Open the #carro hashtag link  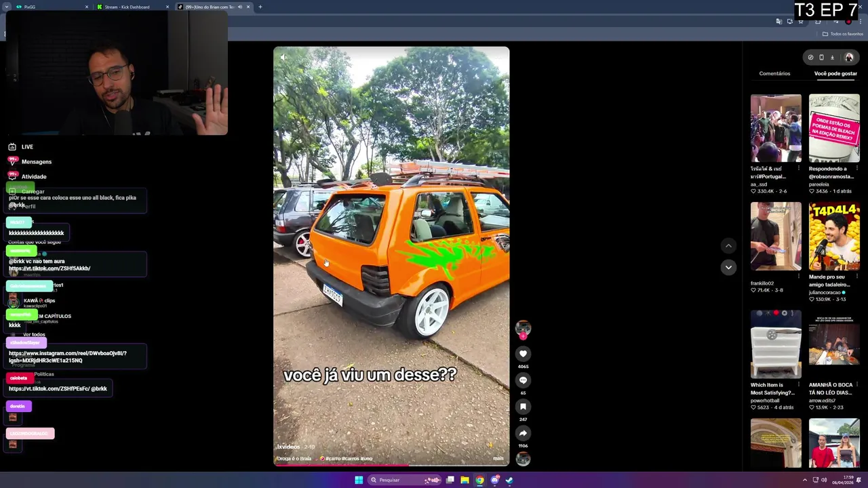point(333,459)
